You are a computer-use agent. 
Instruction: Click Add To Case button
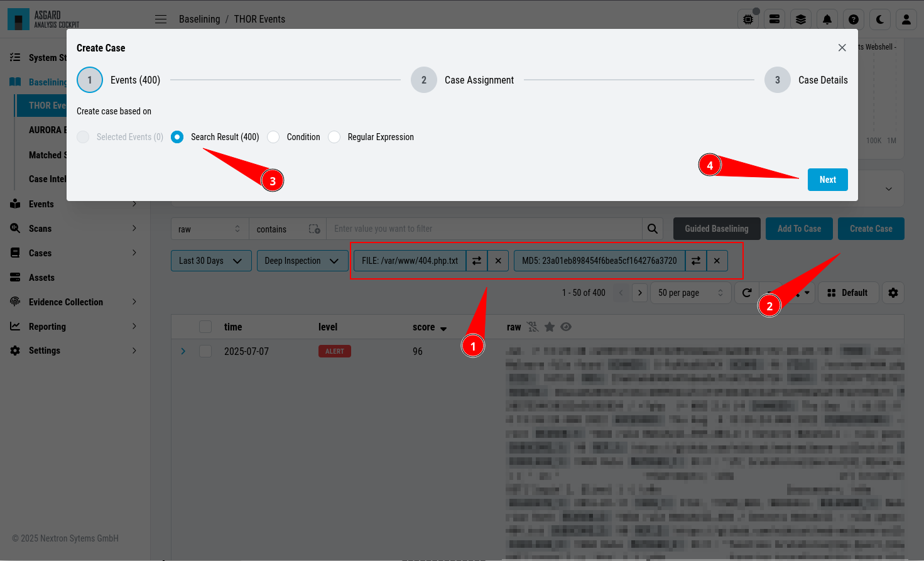coord(799,229)
